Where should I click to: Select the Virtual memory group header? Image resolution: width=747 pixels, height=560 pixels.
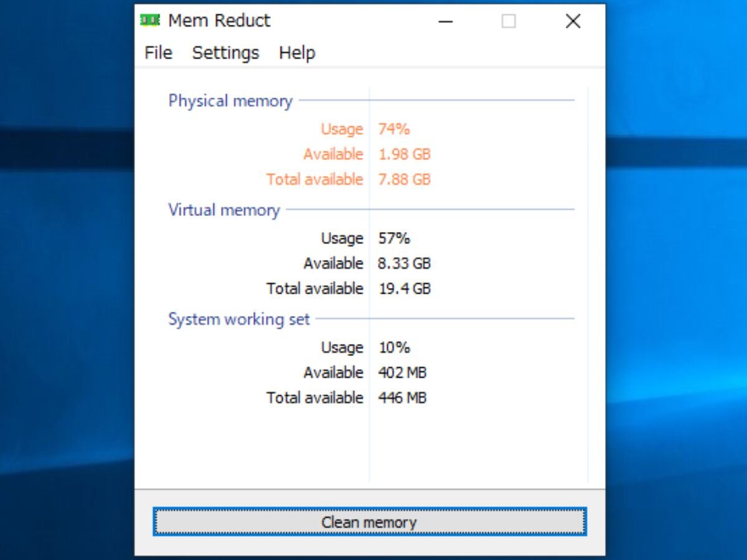(x=224, y=210)
